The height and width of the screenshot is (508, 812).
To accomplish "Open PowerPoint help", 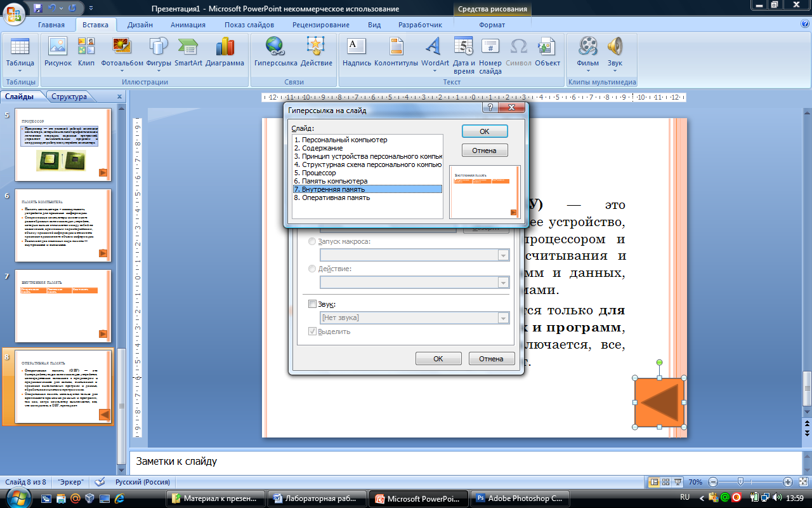I will tap(805, 24).
